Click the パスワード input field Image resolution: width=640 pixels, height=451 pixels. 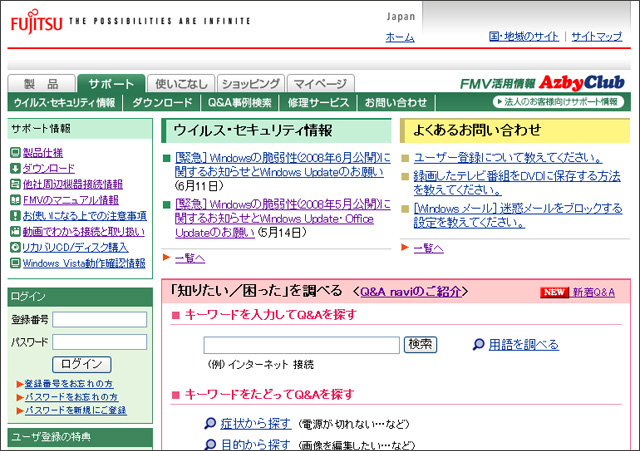(x=100, y=342)
